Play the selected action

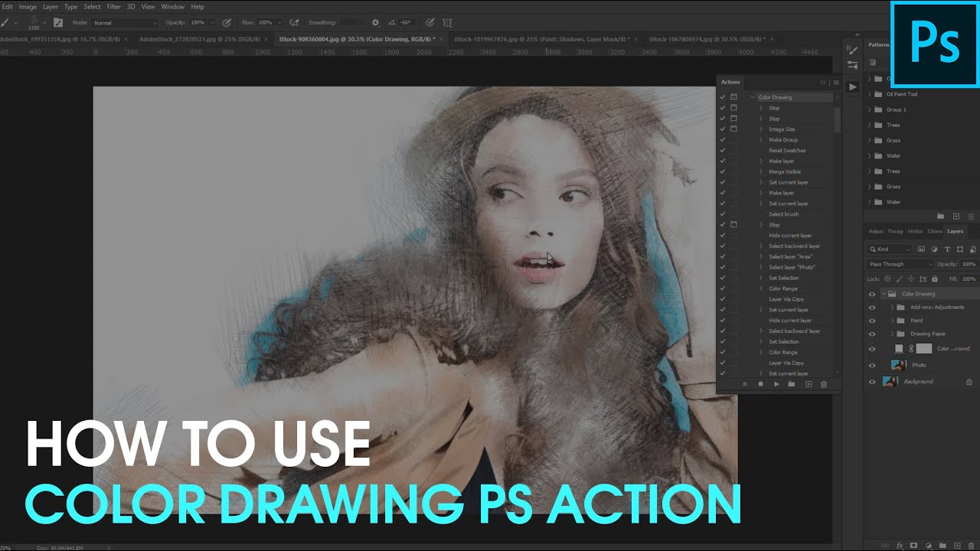pos(776,384)
